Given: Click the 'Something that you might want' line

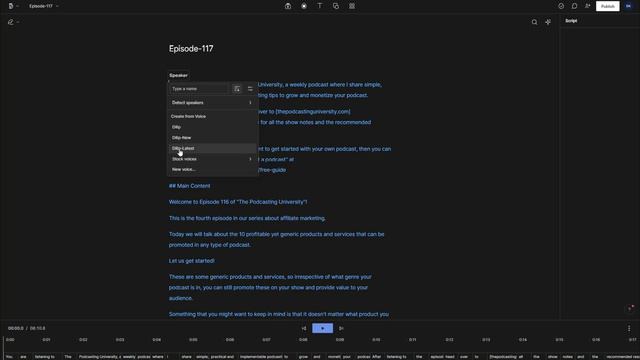Looking at the screenshot, I should (279, 314).
